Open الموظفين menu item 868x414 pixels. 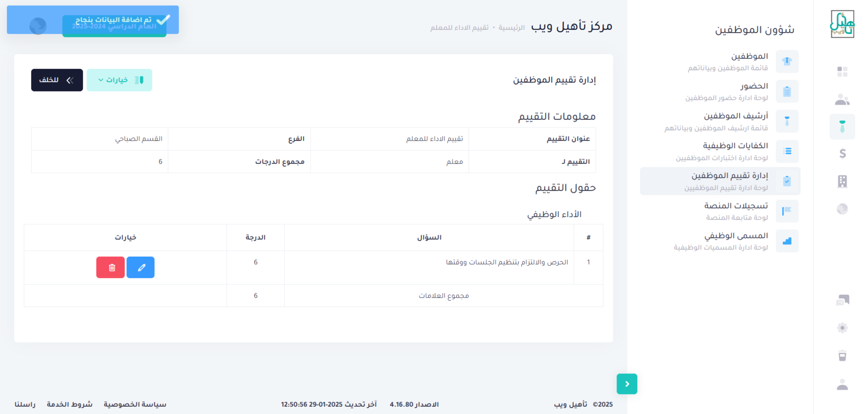tap(720, 61)
